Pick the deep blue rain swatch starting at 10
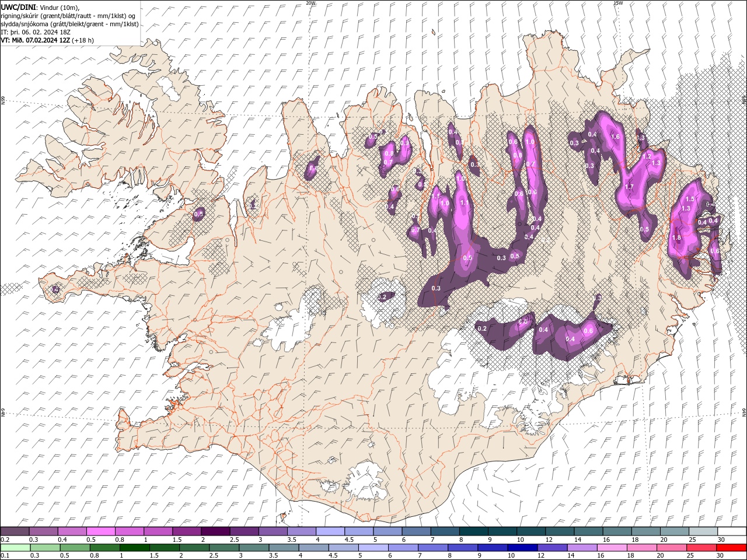747x560 pixels. 522,548
